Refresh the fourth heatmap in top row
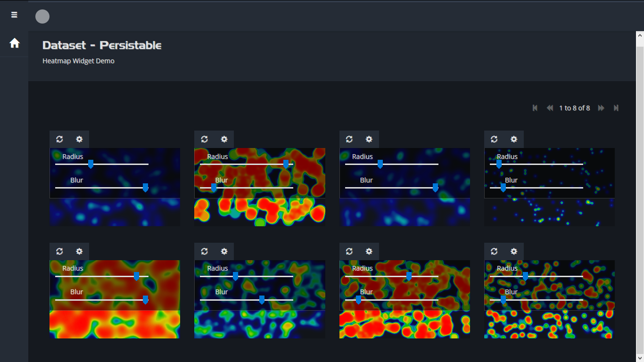The image size is (644, 362). (x=494, y=139)
